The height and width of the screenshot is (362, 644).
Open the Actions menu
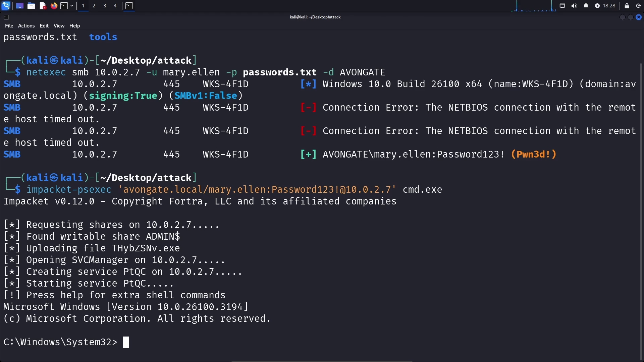point(26,26)
